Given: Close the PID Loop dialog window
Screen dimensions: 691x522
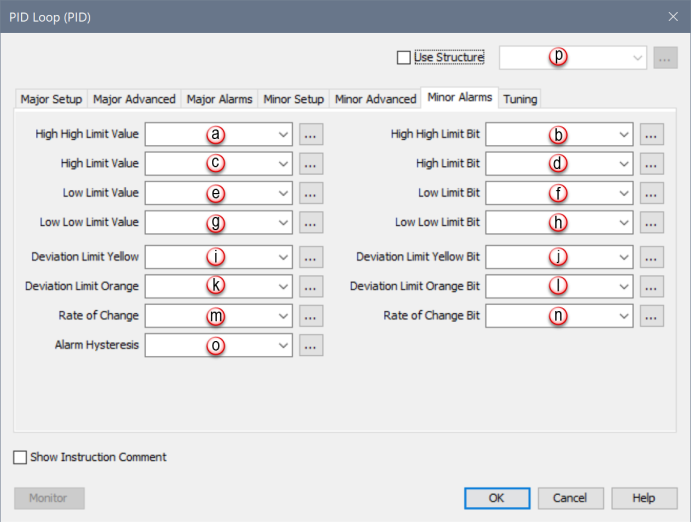Looking at the screenshot, I should pos(672,16).
